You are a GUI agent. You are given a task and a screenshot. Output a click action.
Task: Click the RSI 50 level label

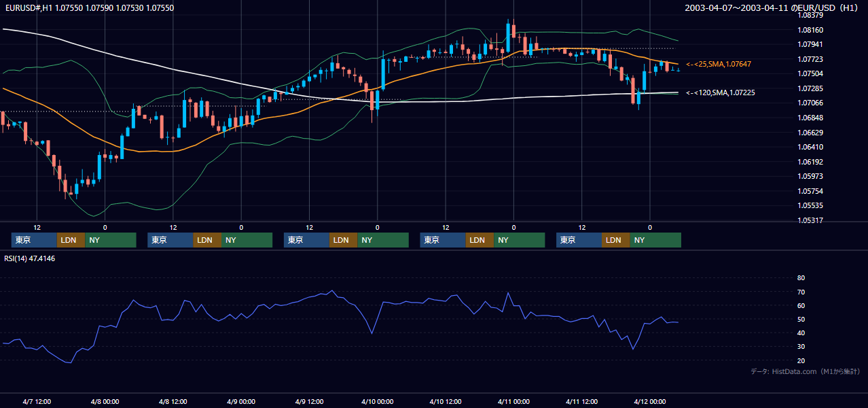(x=801, y=320)
